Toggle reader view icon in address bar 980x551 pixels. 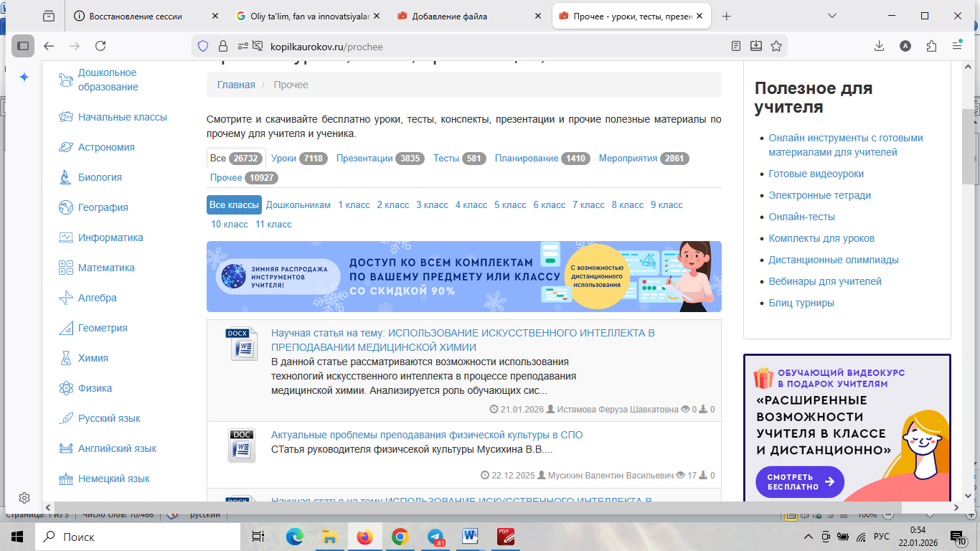[735, 46]
